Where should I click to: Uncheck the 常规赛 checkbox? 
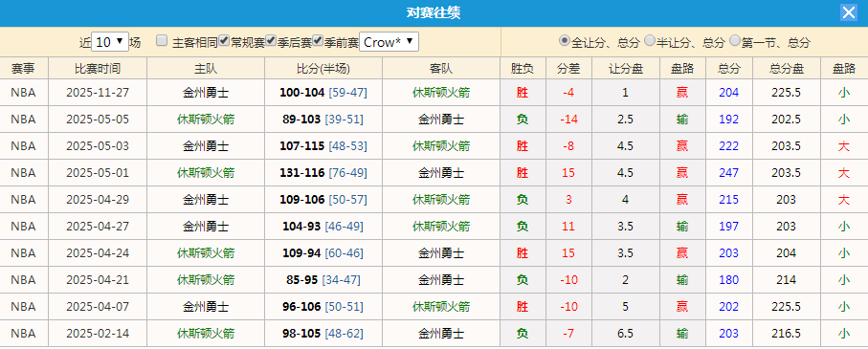(x=224, y=40)
